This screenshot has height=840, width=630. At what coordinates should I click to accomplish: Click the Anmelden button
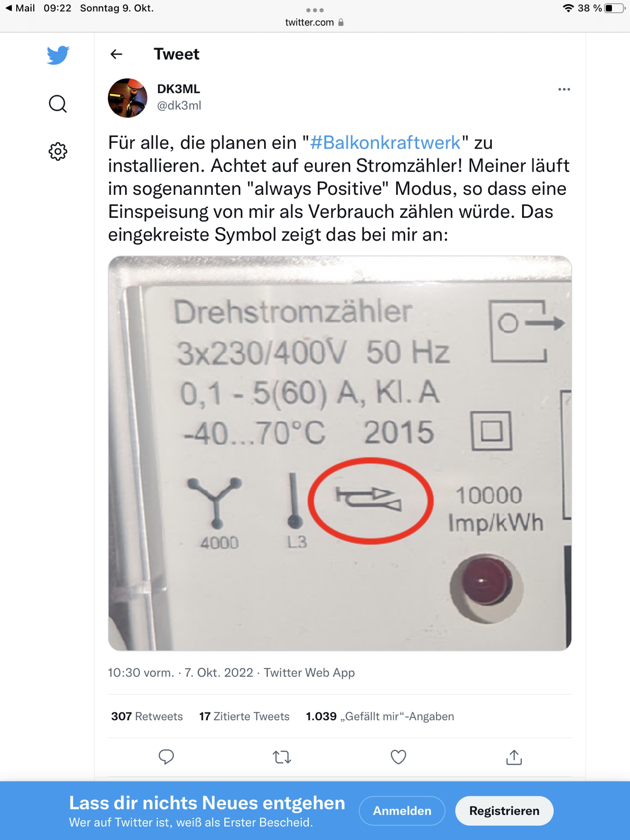coord(402,811)
